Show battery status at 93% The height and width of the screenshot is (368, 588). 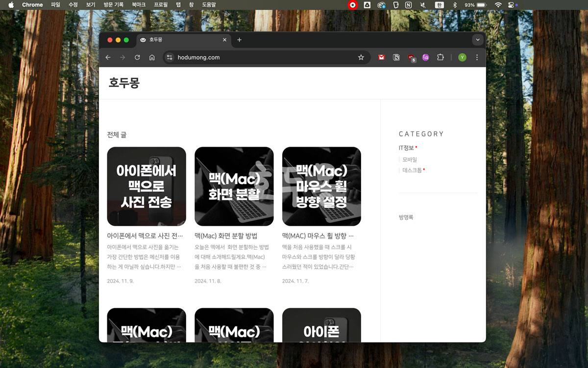click(475, 5)
